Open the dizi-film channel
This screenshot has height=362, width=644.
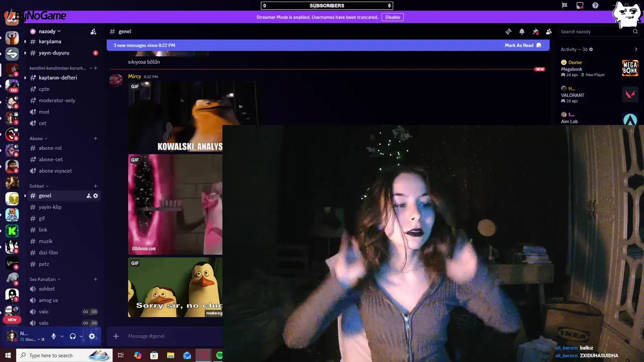tap(63, 252)
